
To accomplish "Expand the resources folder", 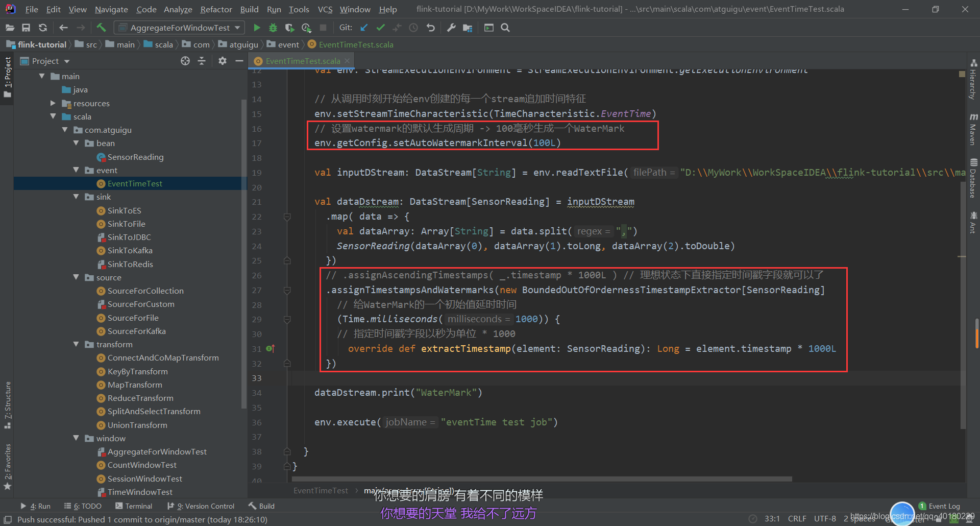I will (x=53, y=103).
